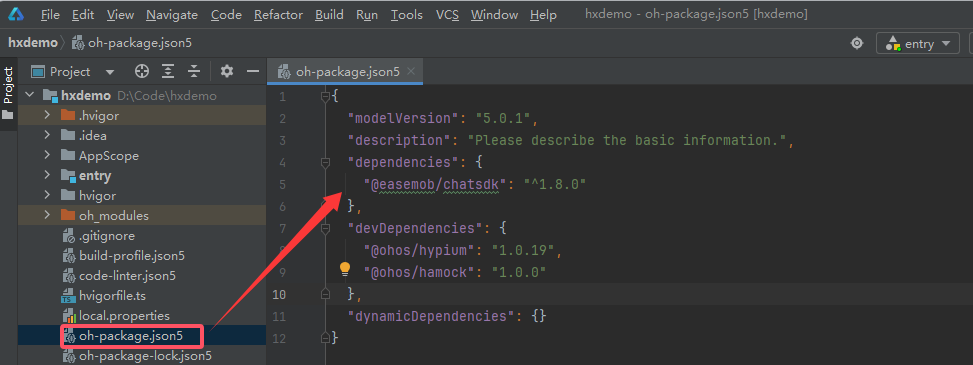
Task: Click the Collapse All icon
Action: [x=194, y=72]
